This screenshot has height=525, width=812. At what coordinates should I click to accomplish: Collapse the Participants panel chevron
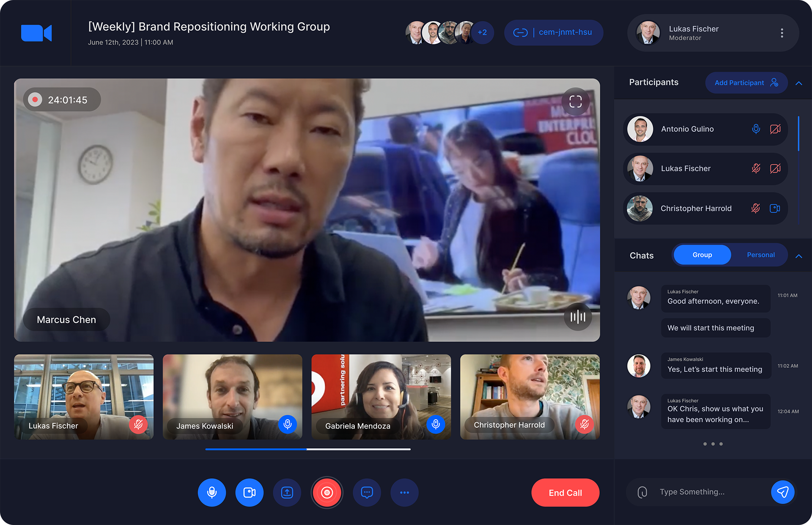798,83
